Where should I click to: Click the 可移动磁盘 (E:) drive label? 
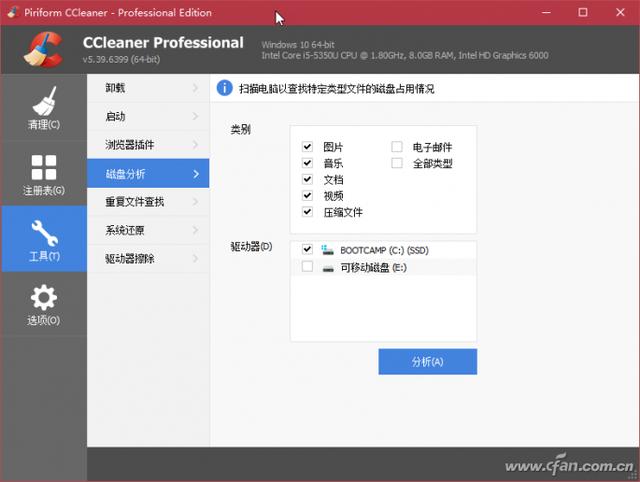[373, 268]
